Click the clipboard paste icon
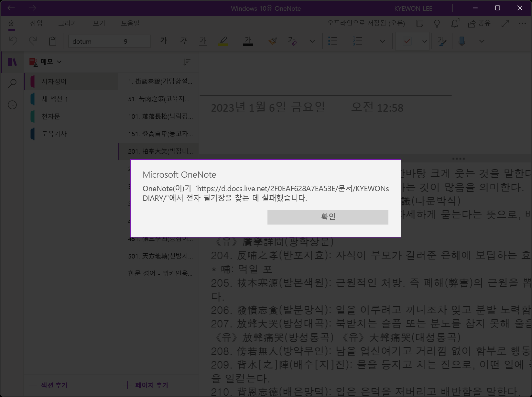Viewport: 532px width, 397px height. 53,41
